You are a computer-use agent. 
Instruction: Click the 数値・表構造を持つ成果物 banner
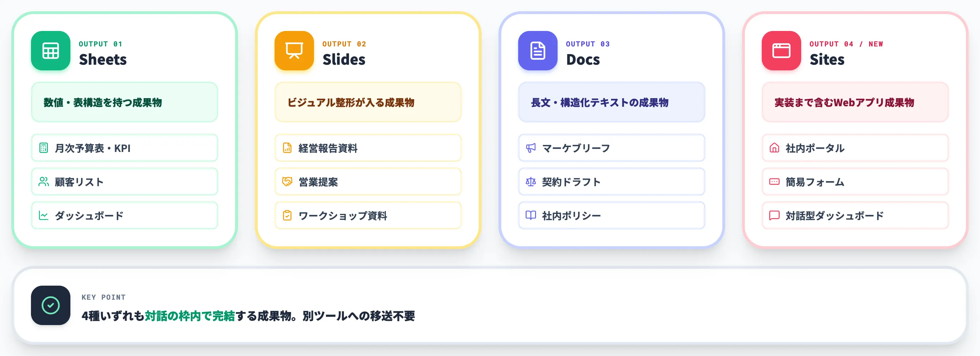click(124, 102)
